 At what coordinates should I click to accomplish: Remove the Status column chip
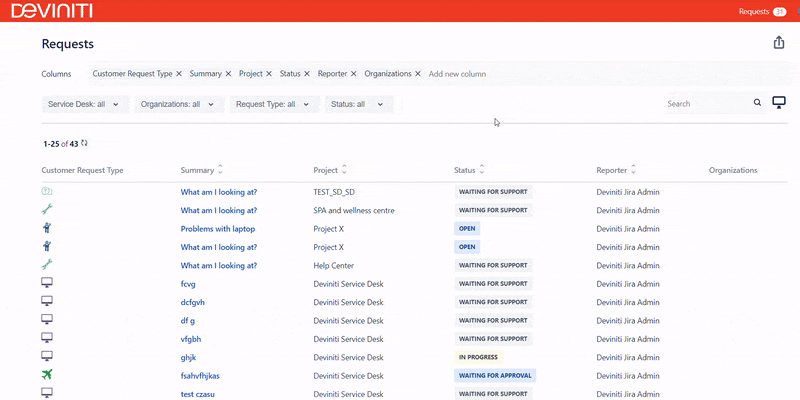click(x=307, y=73)
